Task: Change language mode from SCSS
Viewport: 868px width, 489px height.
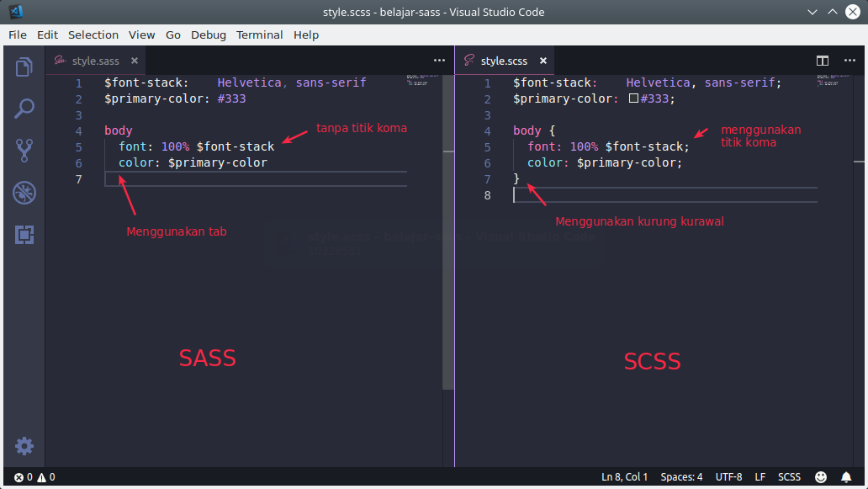Action: pyautogui.click(x=789, y=476)
